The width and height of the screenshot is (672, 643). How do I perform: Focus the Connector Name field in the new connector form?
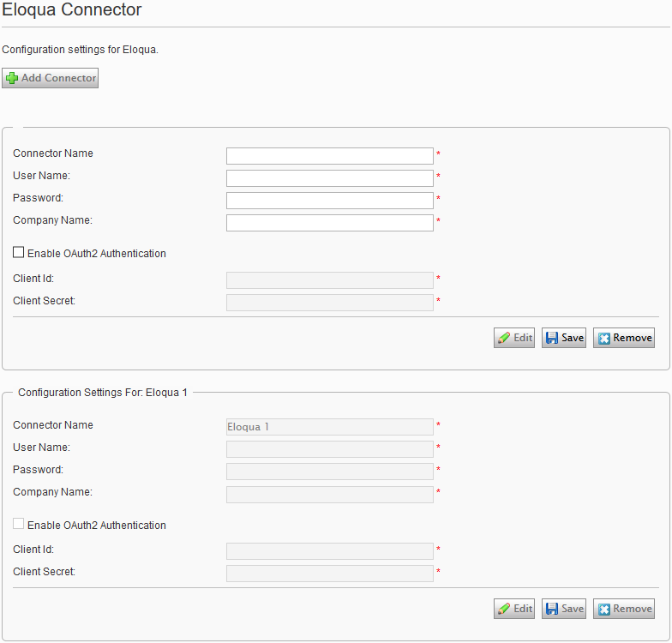point(329,156)
